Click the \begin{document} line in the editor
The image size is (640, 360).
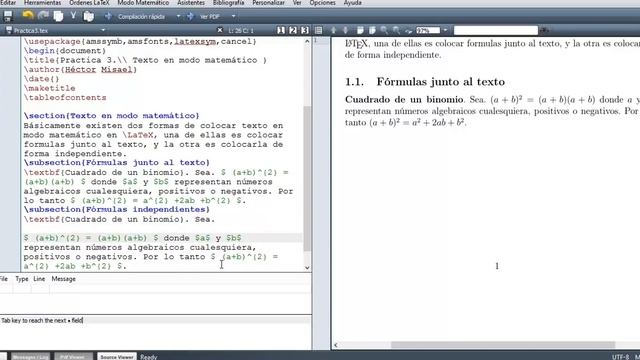pyautogui.click(x=65, y=51)
